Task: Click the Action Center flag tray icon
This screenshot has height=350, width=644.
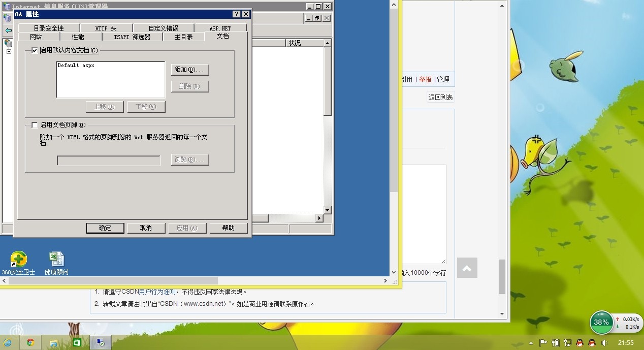Action: click(543, 343)
